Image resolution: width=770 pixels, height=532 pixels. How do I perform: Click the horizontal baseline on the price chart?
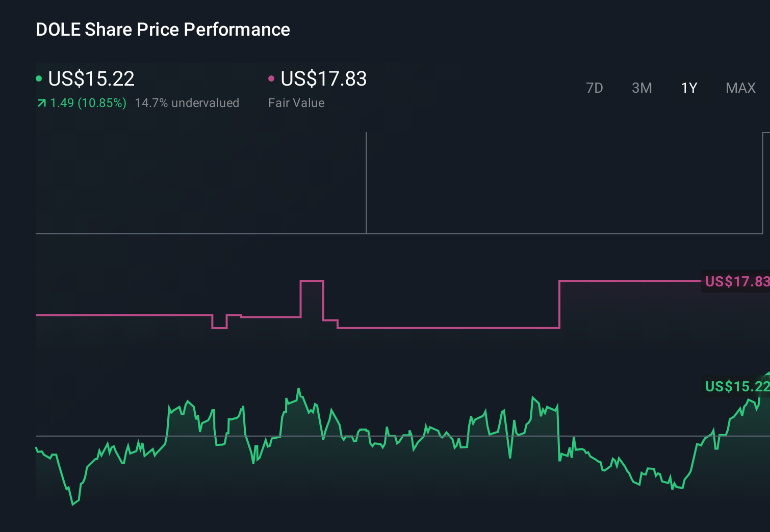(357, 436)
